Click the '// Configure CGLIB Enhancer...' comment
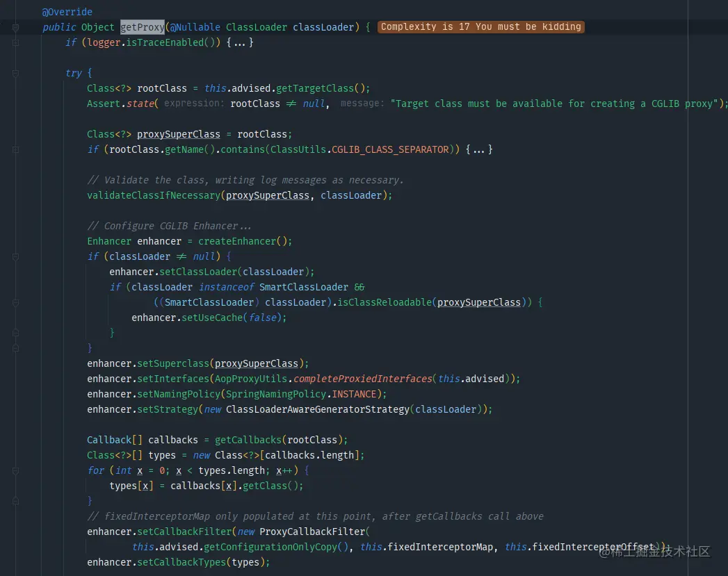728x576 pixels. point(170,227)
